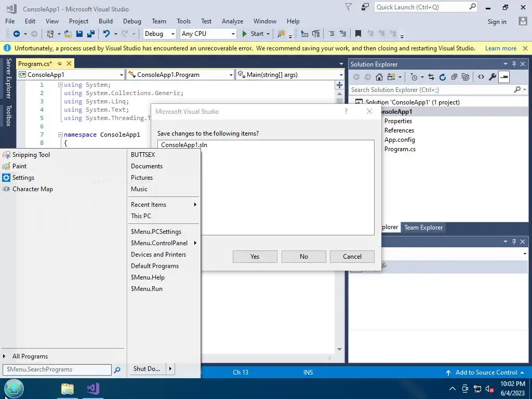Expand All Programs in the Start menu

pyautogui.click(x=30, y=356)
